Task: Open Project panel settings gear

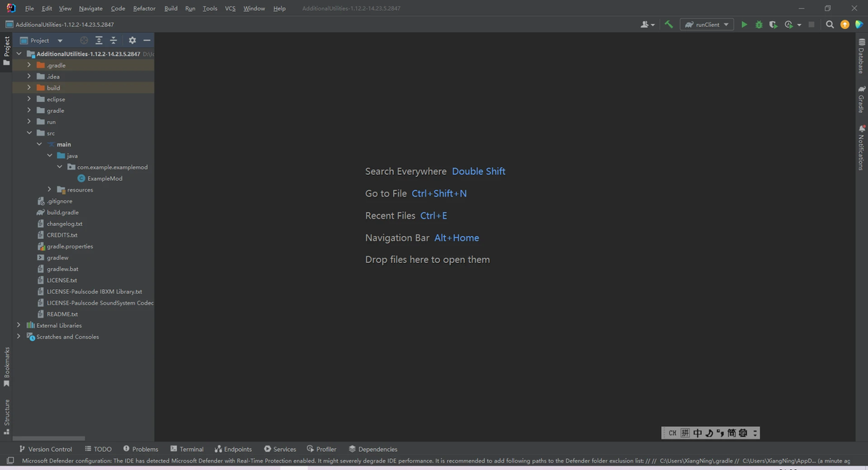Action: point(132,41)
